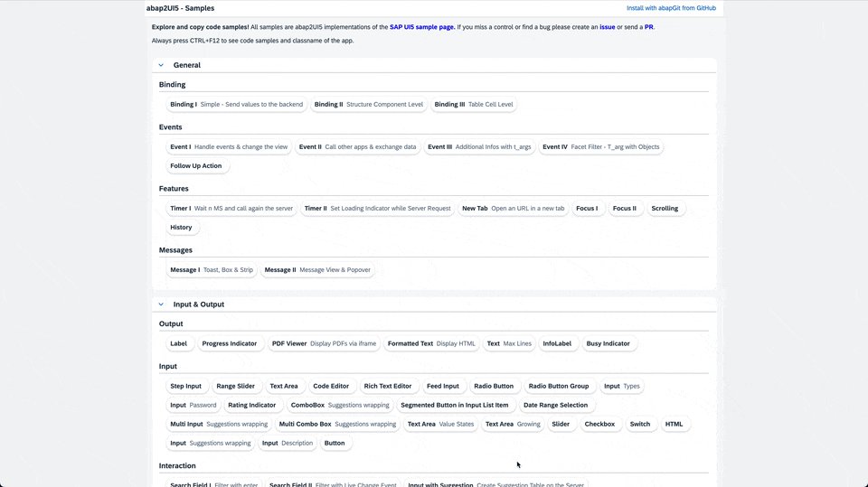Viewport: 868px width, 487px height.
Task: Open Radio Button Group sample
Action: pos(559,386)
